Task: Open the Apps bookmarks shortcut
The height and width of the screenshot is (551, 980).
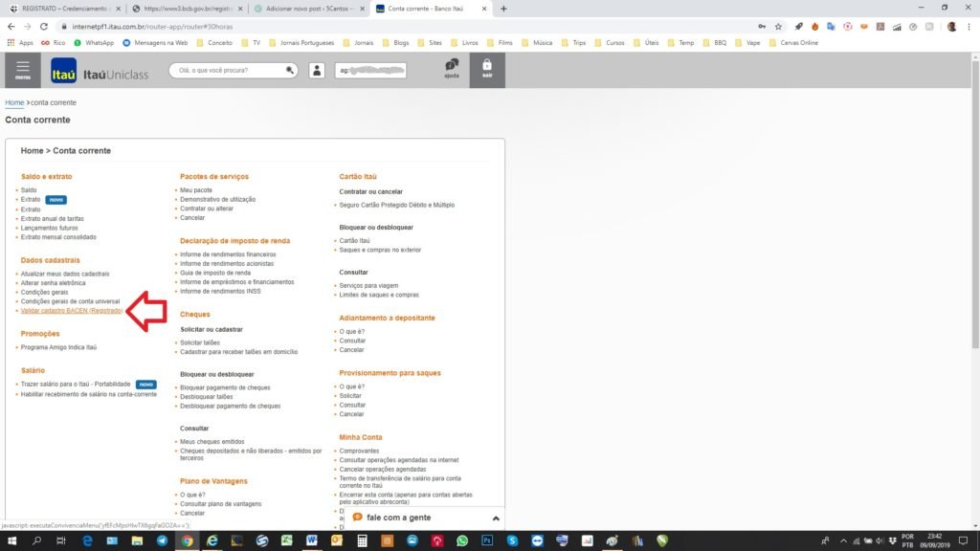Action: click(20, 42)
